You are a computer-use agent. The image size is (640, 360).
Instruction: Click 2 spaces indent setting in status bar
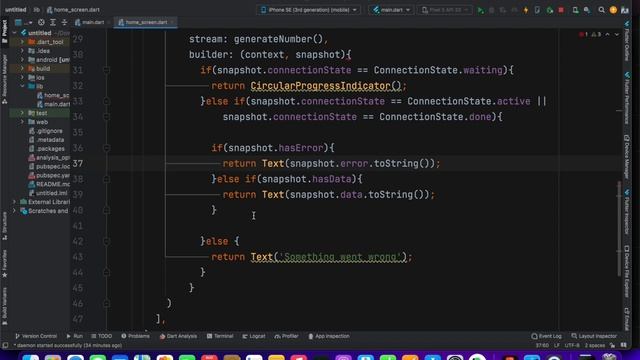tap(594, 345)
